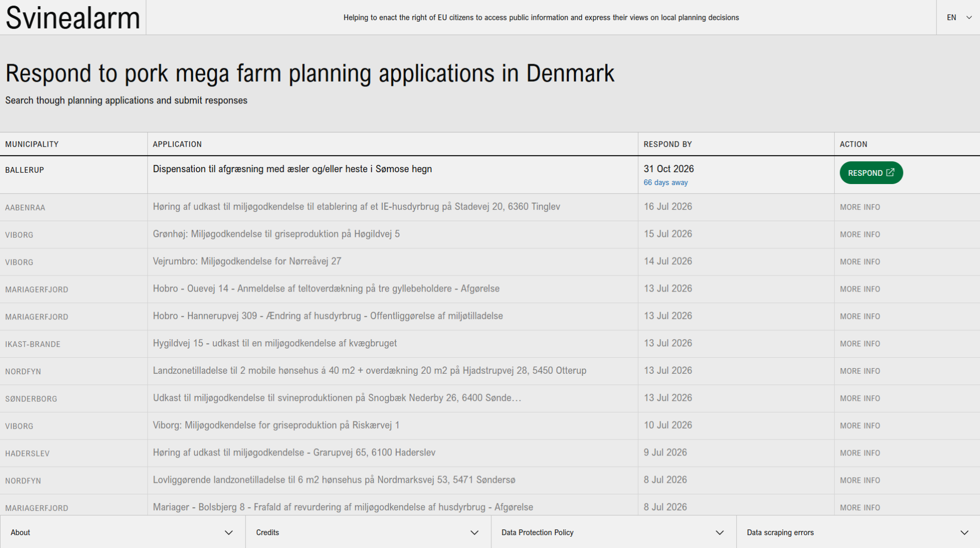The image size is (980, 548).
Task: Select the Lovliggørende landzonetilladelse 6 m2 hønsehus text
Action: (x=334, y=480)
